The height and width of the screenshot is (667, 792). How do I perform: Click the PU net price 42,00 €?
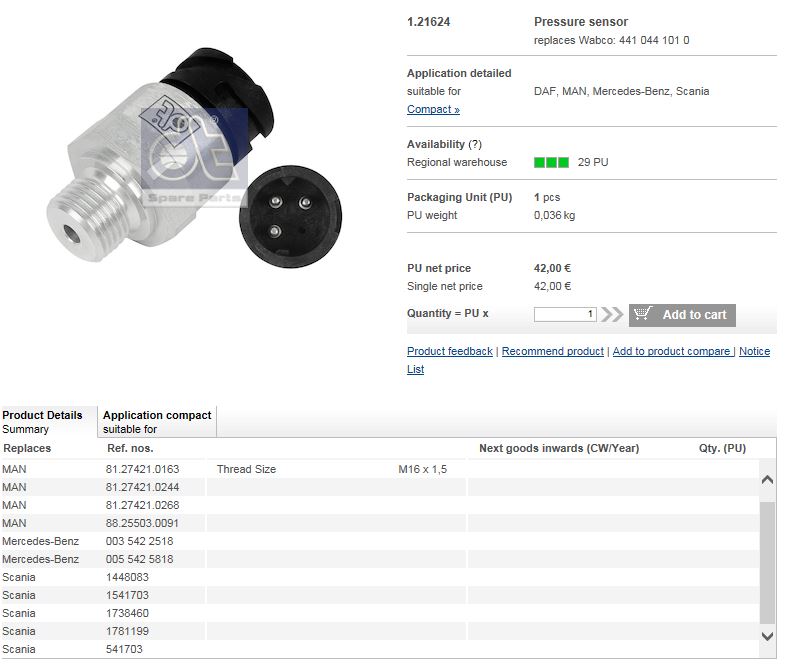[x=552, y=268]
